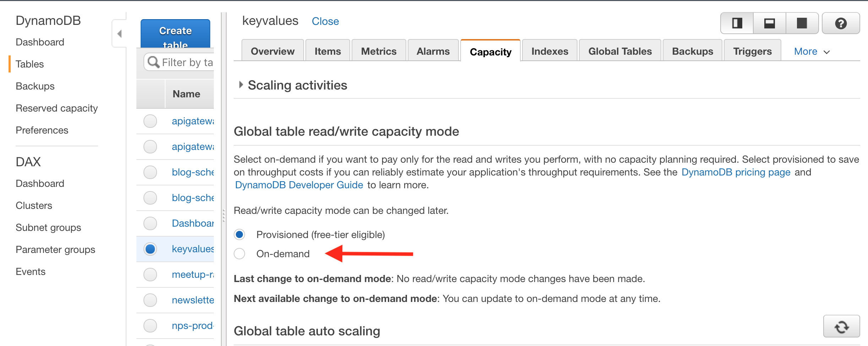Open the keyvalues table link

coord(193,249)
